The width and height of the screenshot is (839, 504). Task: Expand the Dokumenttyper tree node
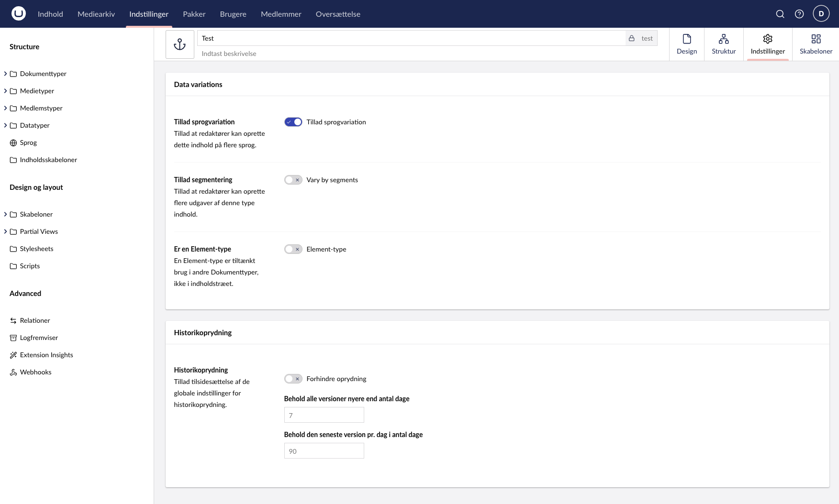(5, 74)
